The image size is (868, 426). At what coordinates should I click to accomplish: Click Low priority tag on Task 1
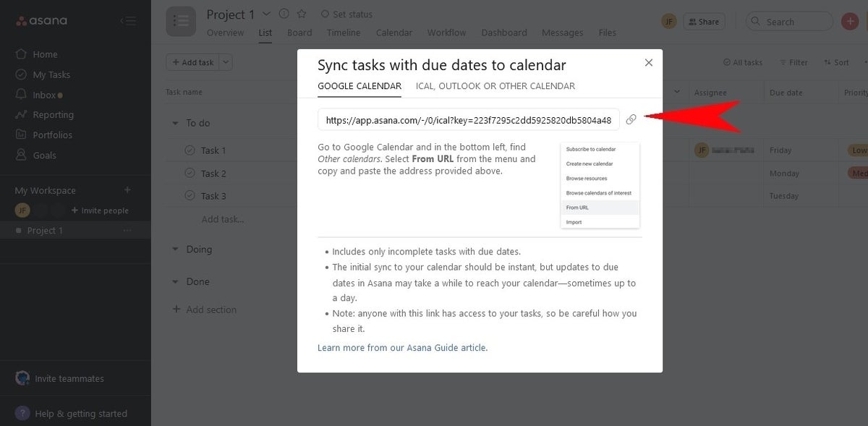(x=858, y=150)
